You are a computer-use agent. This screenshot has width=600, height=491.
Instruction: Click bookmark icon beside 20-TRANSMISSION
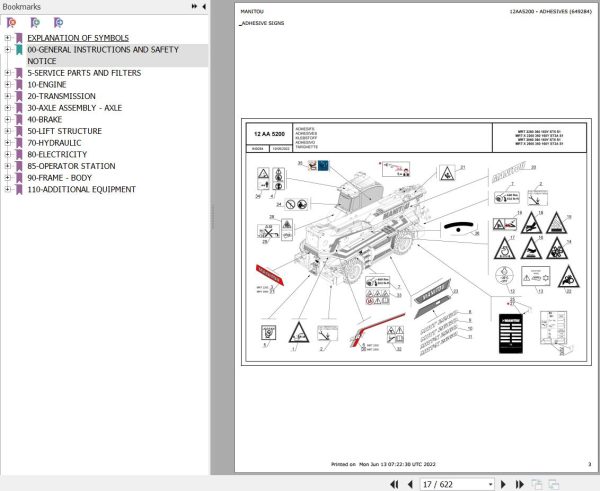pos(19,96)
